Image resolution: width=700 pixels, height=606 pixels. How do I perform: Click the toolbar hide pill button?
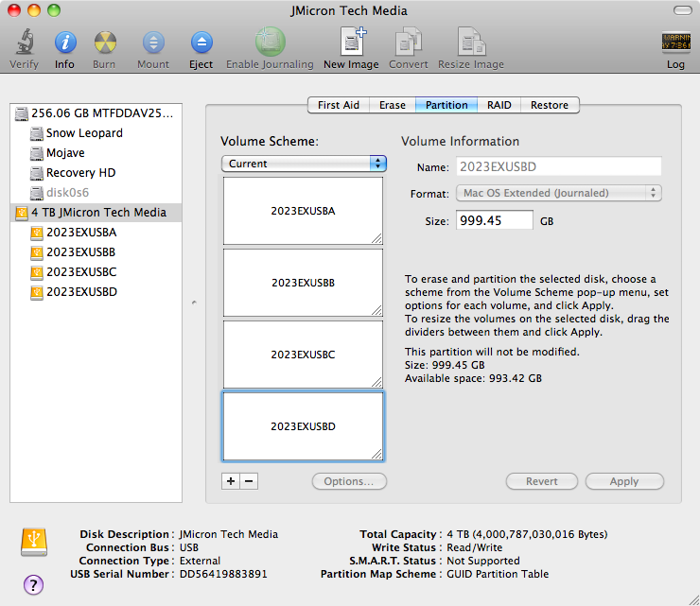coord(683,10)
